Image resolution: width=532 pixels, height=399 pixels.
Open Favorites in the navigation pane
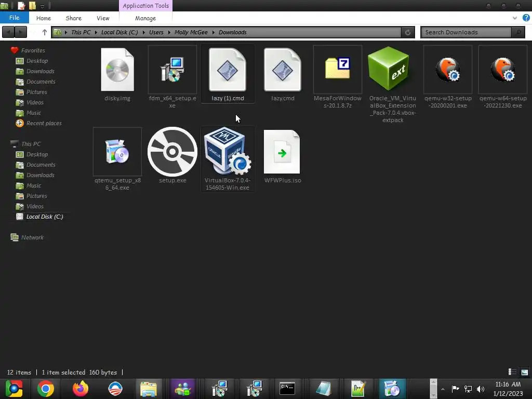pos(33,50)
